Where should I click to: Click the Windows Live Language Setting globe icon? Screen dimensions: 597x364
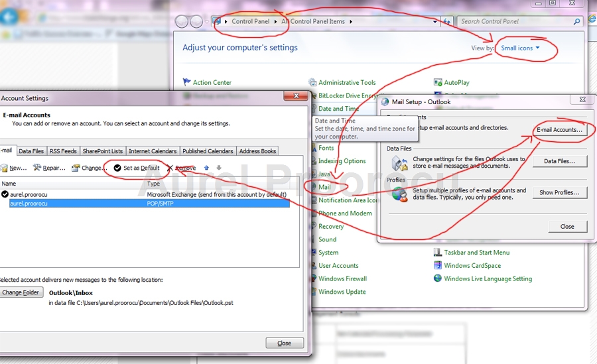[x=438, y=278]
